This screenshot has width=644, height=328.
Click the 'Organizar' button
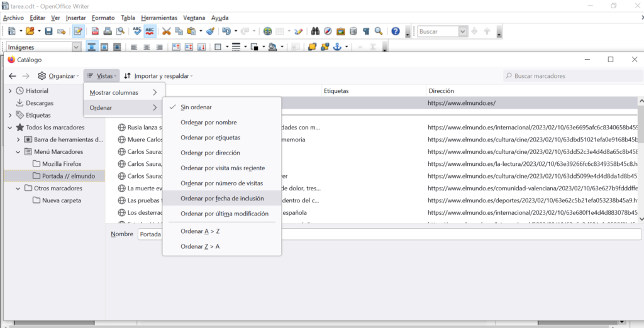[x=58, y=76]
